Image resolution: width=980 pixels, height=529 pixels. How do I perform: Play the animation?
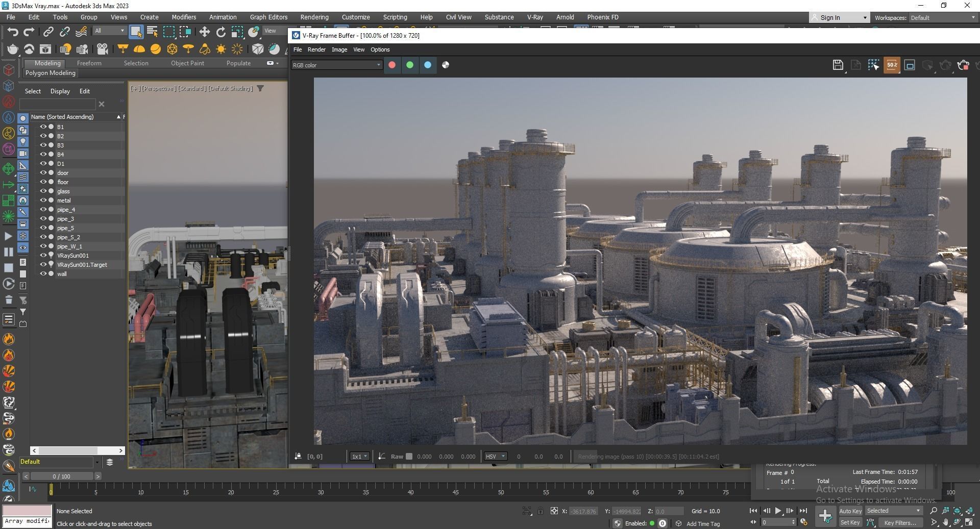point(778,511)
